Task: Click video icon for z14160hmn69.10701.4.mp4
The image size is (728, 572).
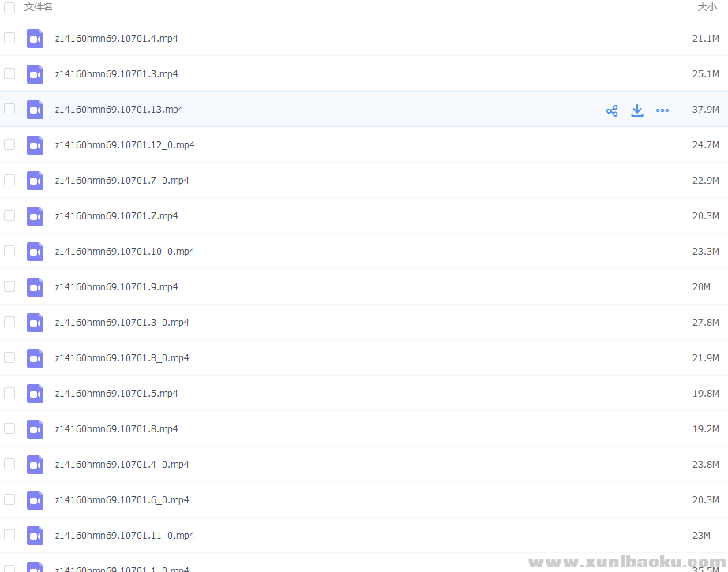Action: coord(35,39)
